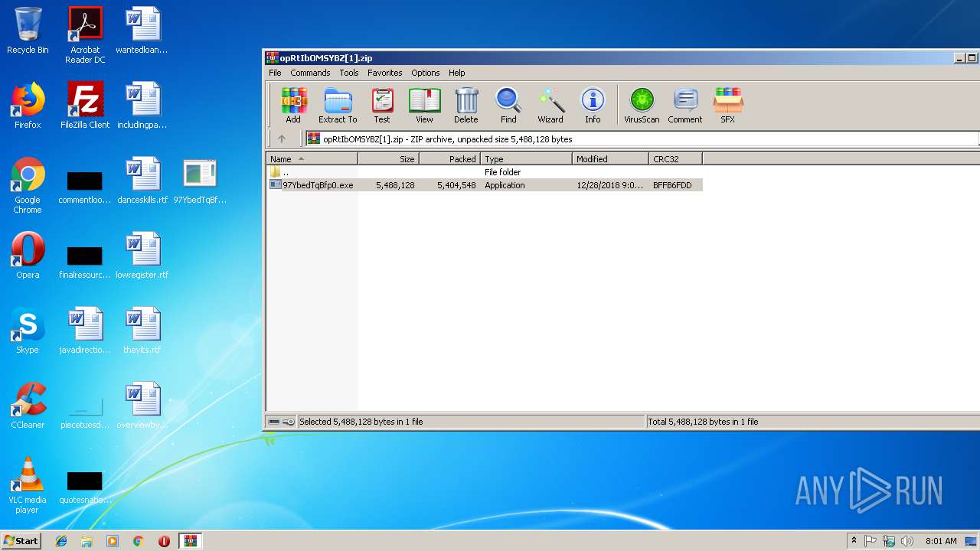Open the Commands menu

pos(310,73)
